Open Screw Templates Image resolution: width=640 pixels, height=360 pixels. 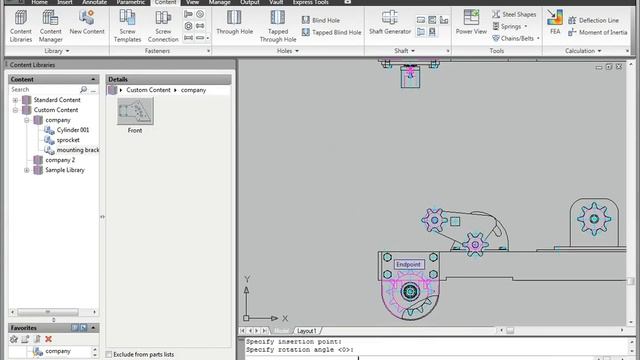[127, 26]
